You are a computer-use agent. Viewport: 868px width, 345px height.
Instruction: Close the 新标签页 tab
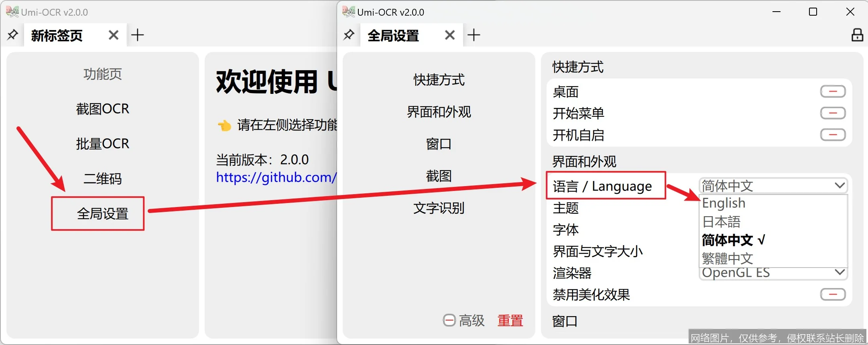pos(114,35)
